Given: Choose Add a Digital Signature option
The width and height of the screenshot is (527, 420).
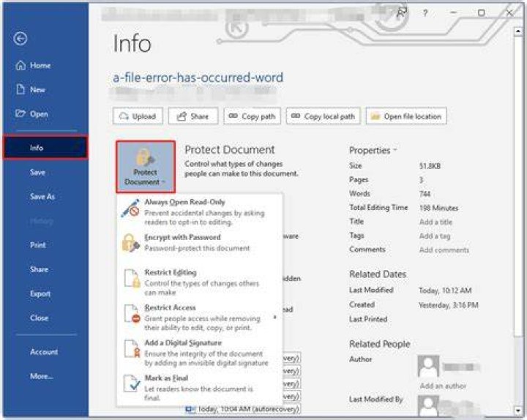Looking at the screenshot, I should 199,353.
